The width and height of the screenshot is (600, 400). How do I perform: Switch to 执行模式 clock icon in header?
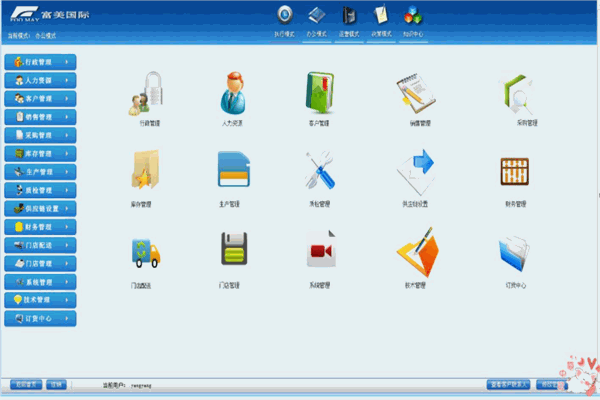(x=285, y=15)
